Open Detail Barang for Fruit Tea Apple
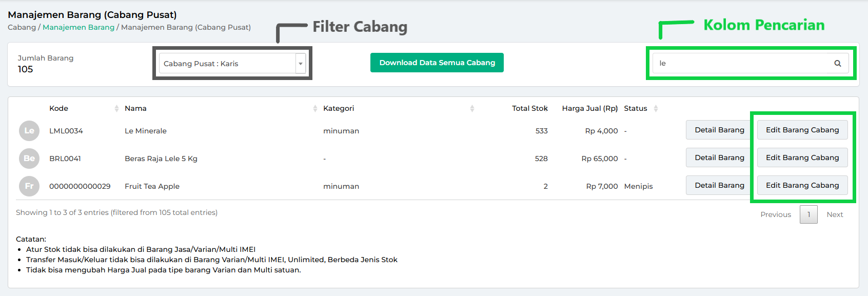Screen dimensions: 868x296 coord(719,186)
